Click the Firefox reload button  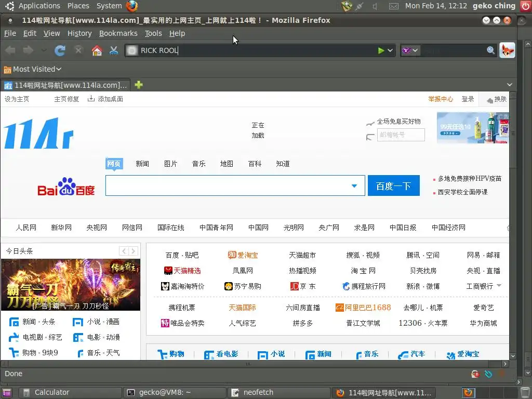(x=60, y=50)
